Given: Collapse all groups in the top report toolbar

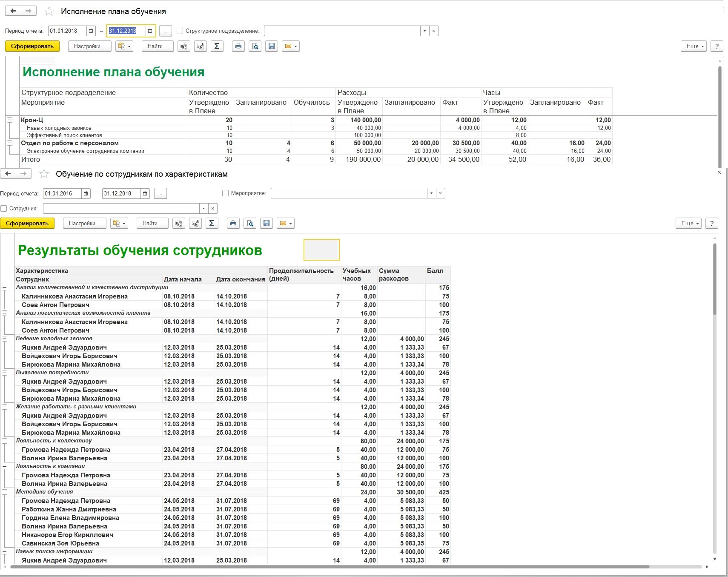Looking at the screenshot, I should [184, 46].
